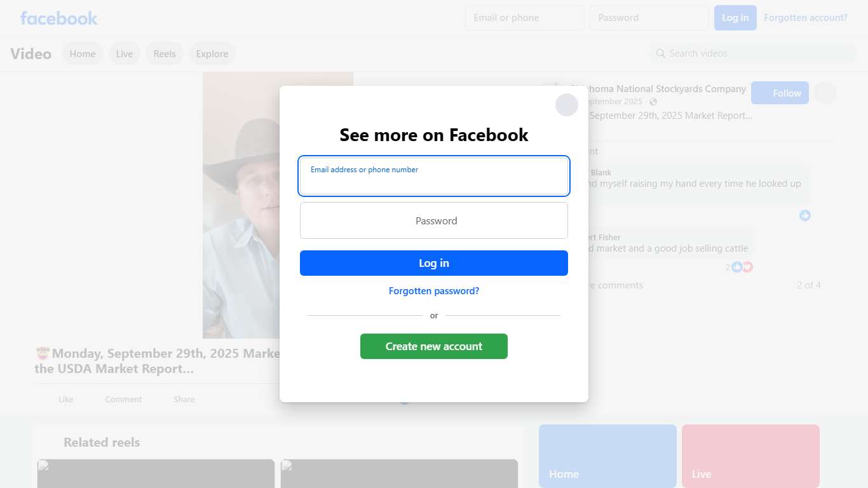Click the Like icon below the video
The width and height of the screenshot is (868, 488).
(65, 399)
